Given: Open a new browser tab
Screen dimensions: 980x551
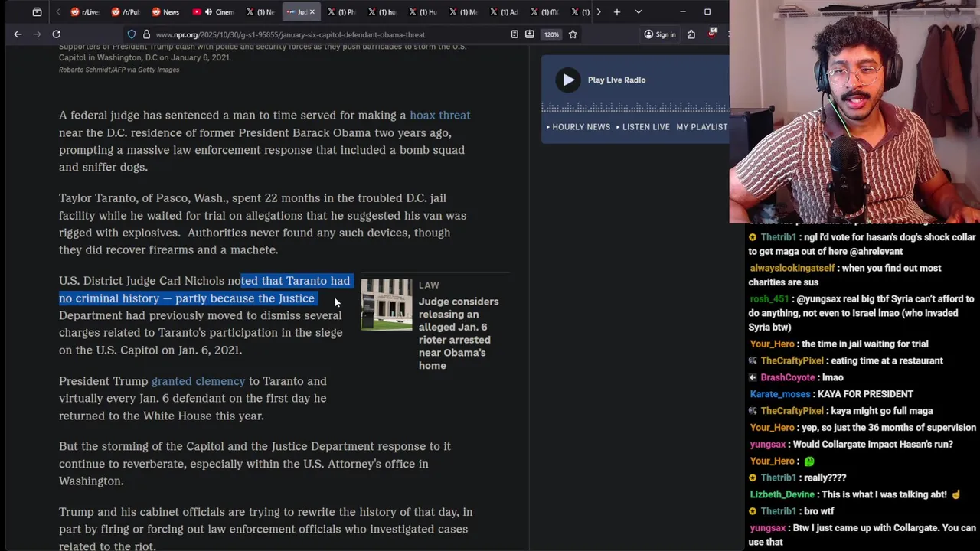Looking at the screenshot, I should tap(616, 11).
